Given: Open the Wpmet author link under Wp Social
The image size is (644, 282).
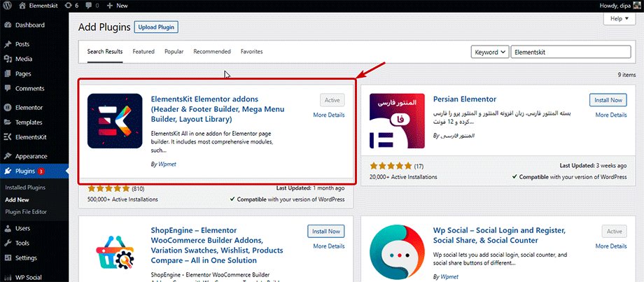Looking at the screenshot, I should 449,276.
